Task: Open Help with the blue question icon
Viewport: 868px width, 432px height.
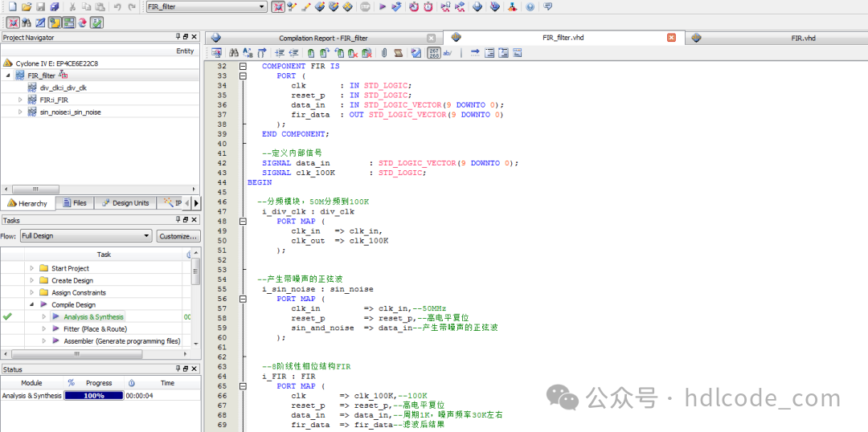Action: pos(530,7)
